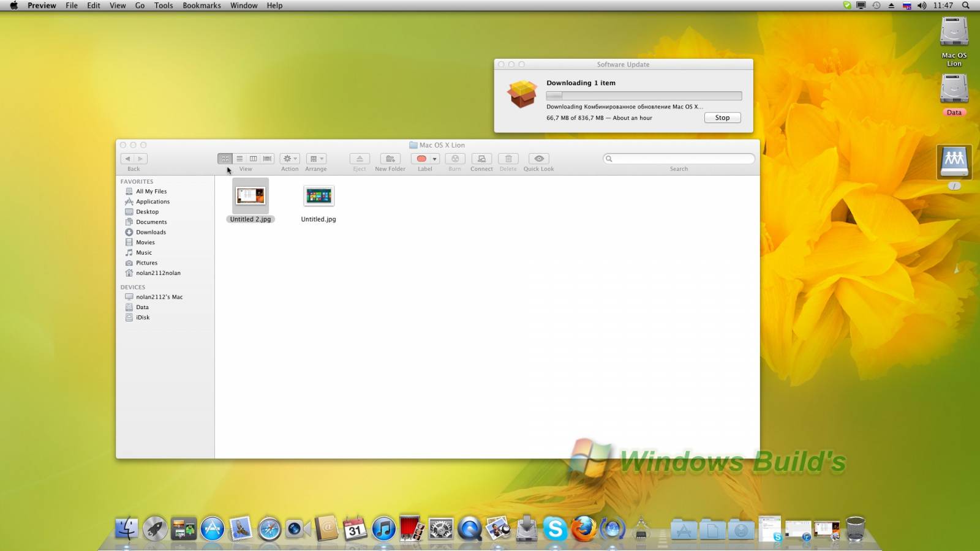This screenshot has width=980, height=551.
Task: Open the File menu
Action: click(x=72, y=6)
